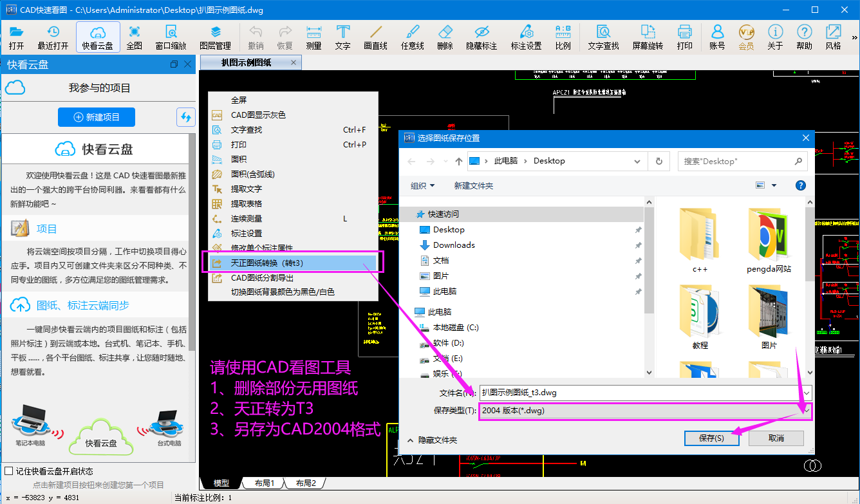Image resolution: width=860 pixels, height=504 pixels.
Task: Choose CAD图显示灰色 in the context menu
Action: pyautogui.click(x=293, y=115)
